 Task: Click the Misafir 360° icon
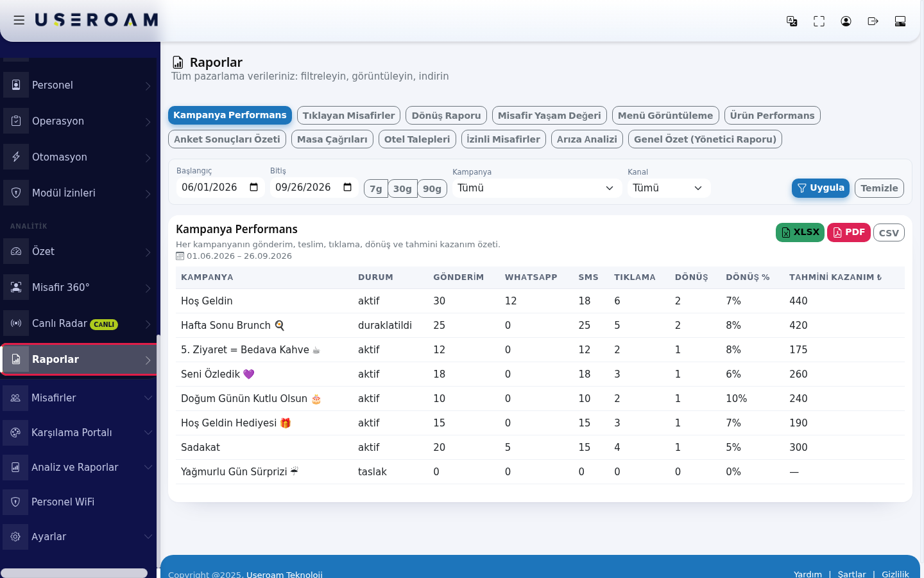[16, 287]
